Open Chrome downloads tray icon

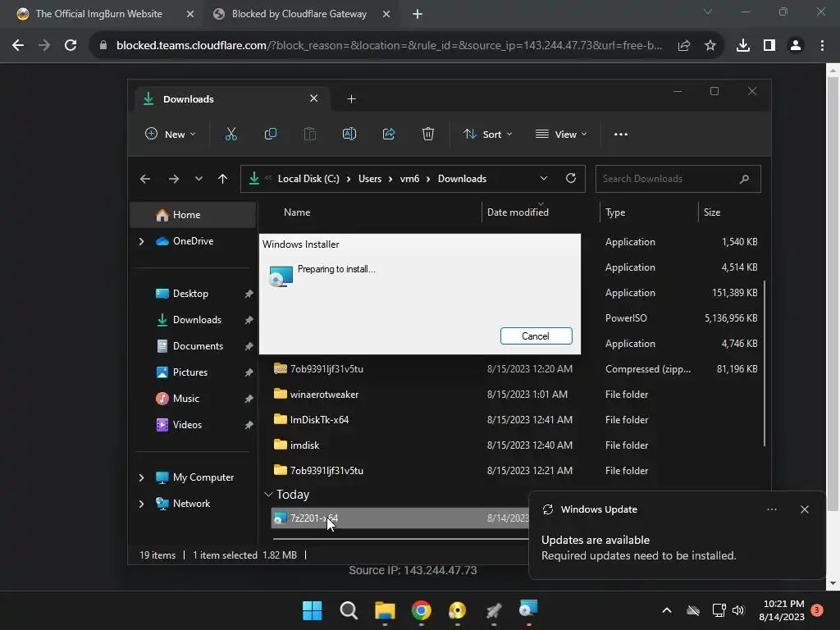[743, 46]
